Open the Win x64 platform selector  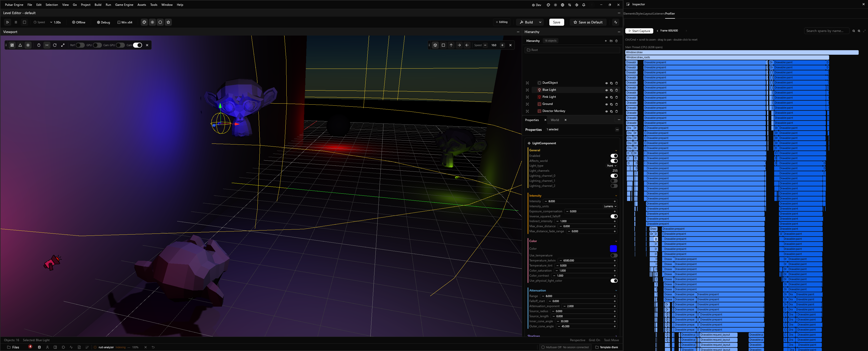[x=125, y=22]
